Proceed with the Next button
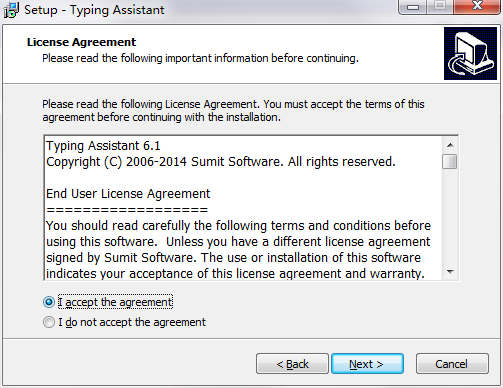This screenshot has width=503, height=388. [367, 364]
